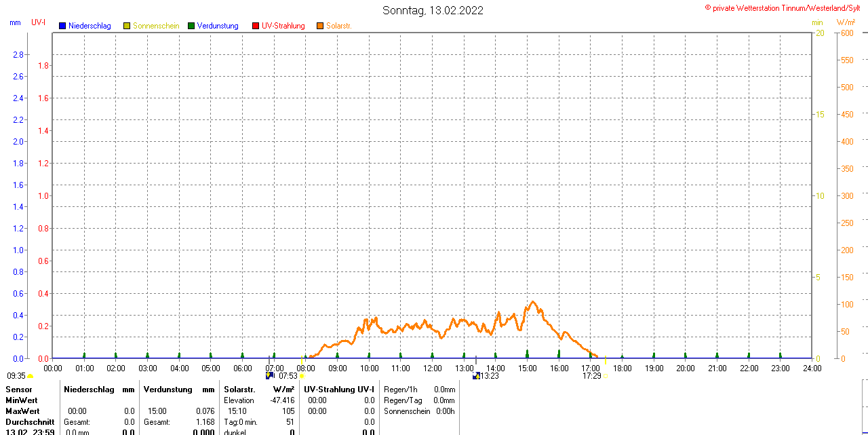
Task: Click the orange Solarstr. legend square
Action: coord(320,26)
